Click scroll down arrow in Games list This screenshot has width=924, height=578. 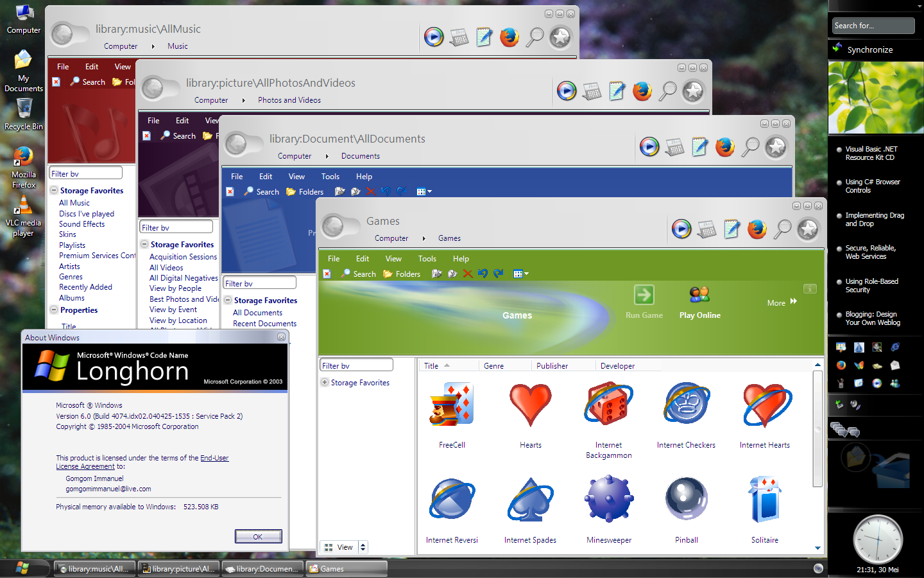click(x=817, y=548)
